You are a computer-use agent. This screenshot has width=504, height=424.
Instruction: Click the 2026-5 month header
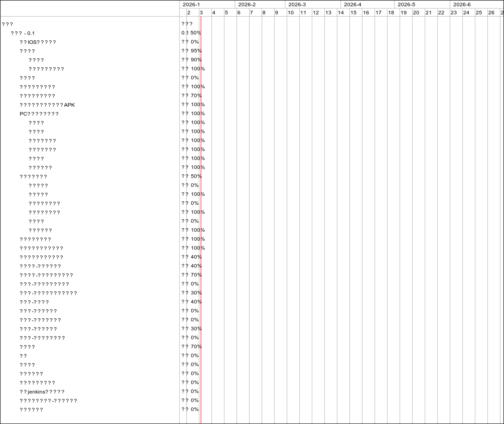tap(406, 4)
